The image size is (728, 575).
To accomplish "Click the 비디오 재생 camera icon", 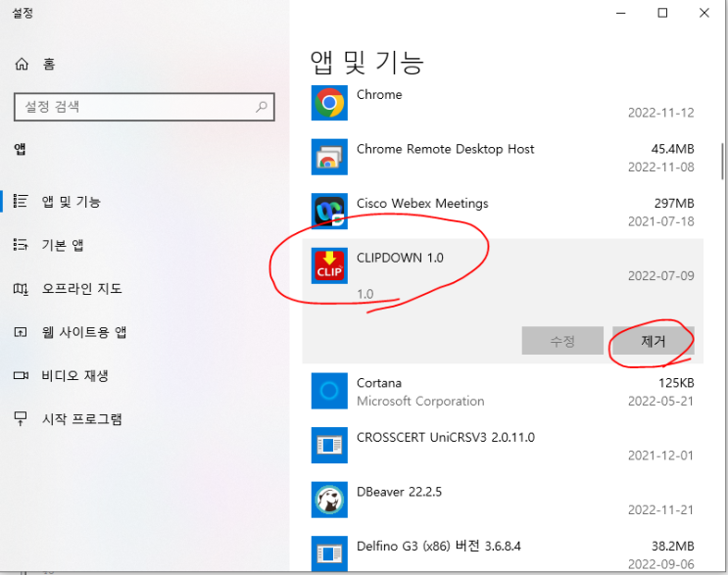I will 21,375.
